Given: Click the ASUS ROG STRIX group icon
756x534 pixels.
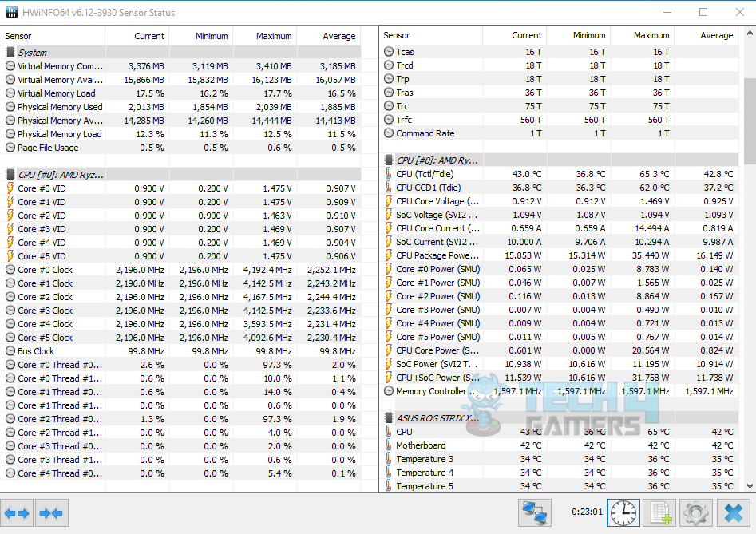Looking at the screenshot, I should pos(389,417).
